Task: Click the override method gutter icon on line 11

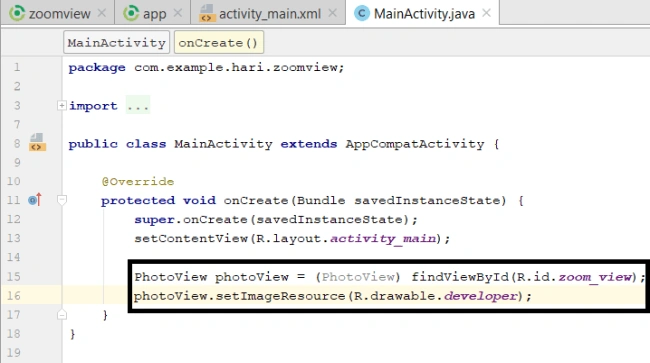Action: click(35, 200)
